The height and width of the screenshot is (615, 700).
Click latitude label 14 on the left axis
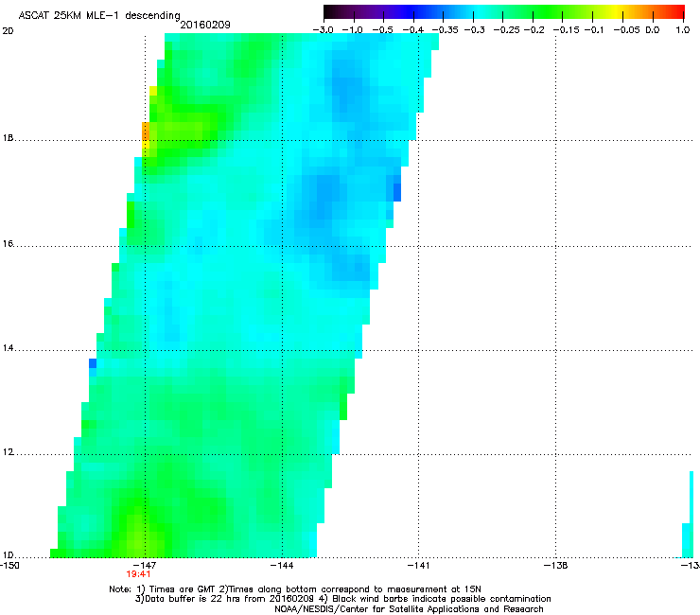8,348
